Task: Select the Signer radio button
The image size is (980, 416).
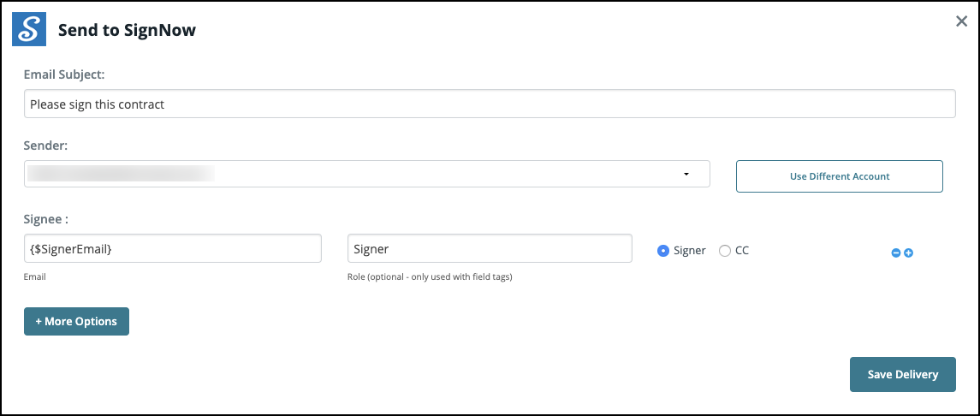Action: [x=662, y=251]
